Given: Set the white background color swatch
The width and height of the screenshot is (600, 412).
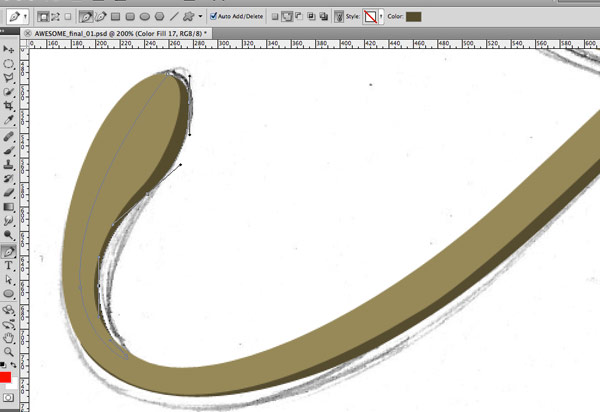Looking at the screenshot, I should click(x=14, y=384).
